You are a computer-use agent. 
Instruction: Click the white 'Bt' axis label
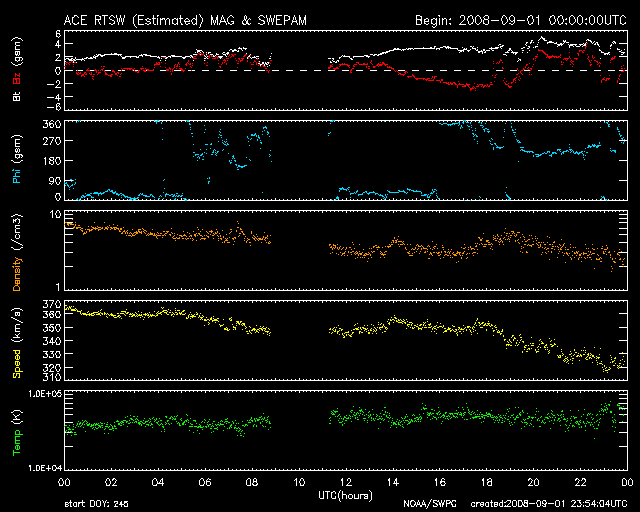click(x=17, y=96)
